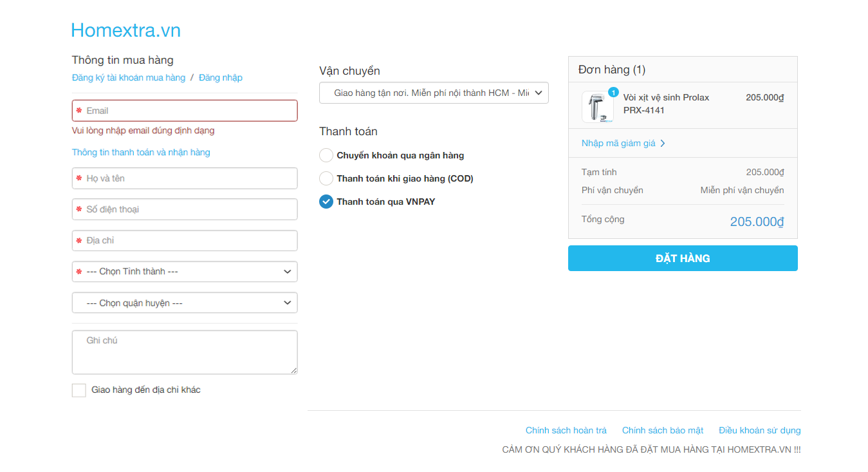The width and height of the screenshot is (868, 472).
Task: Choose Thanh toán qua VNPAY option
Action: click(326, 202)
